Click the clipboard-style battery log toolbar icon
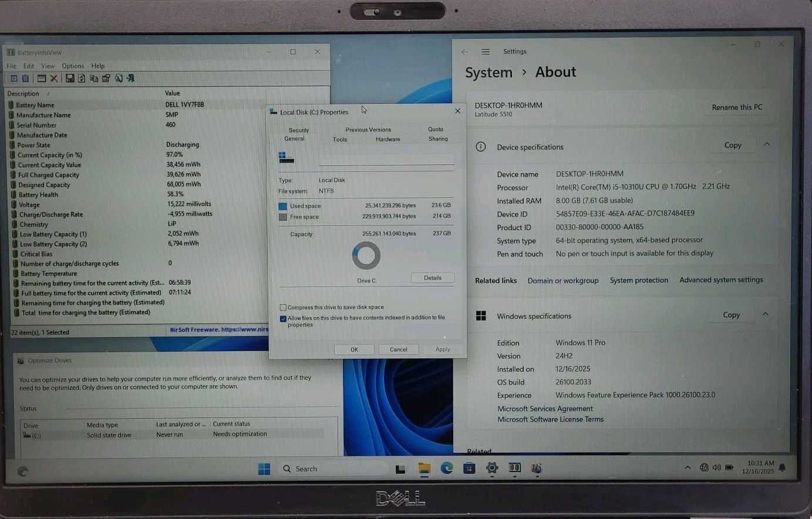Viewport: 812px width, 519px height. [x=25, y=78]
